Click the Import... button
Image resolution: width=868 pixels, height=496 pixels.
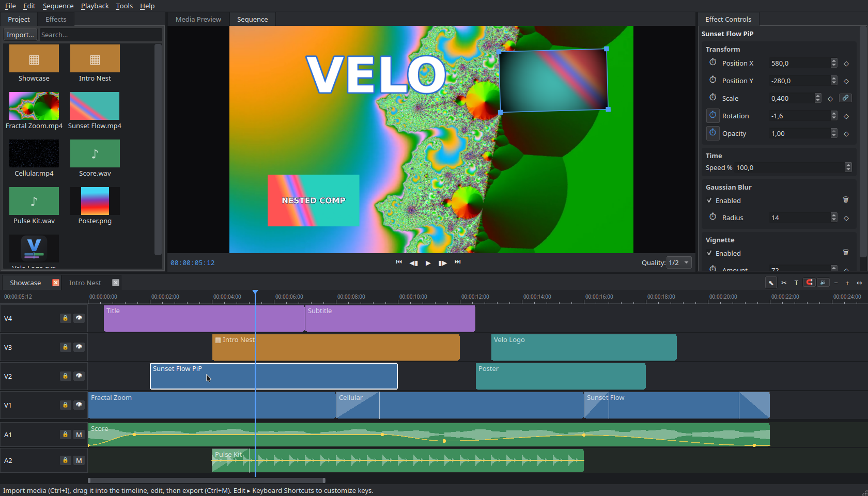[x=20, y=35]
